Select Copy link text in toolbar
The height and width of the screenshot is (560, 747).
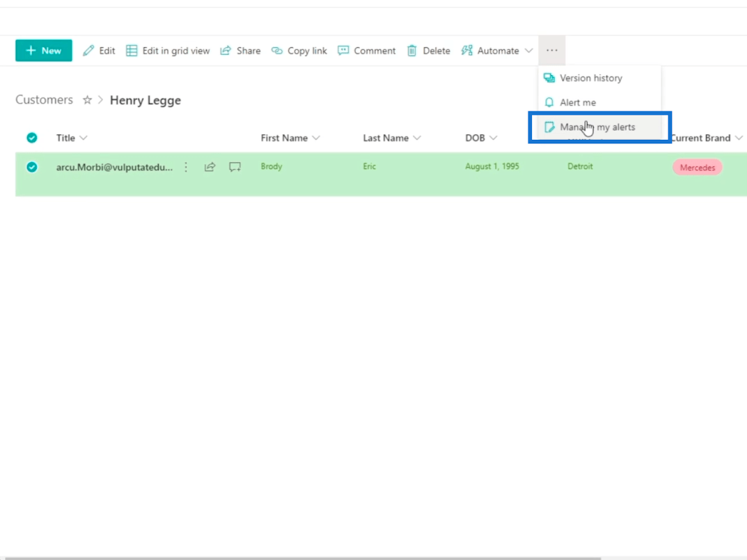307,51
